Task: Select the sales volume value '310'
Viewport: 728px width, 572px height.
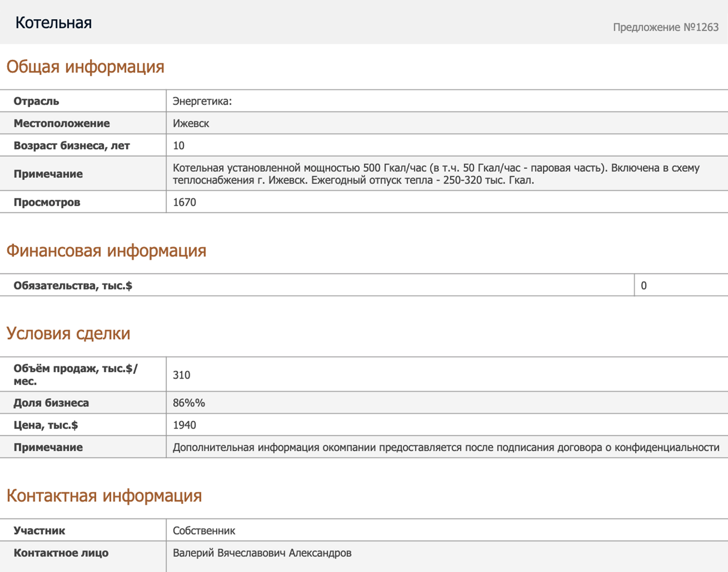Action: pyautogui.click(x=181, y=375)
